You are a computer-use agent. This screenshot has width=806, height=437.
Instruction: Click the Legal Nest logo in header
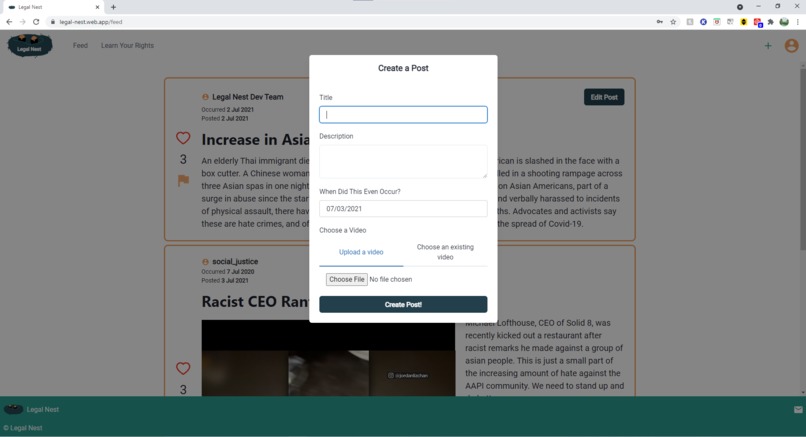(30, 45)
